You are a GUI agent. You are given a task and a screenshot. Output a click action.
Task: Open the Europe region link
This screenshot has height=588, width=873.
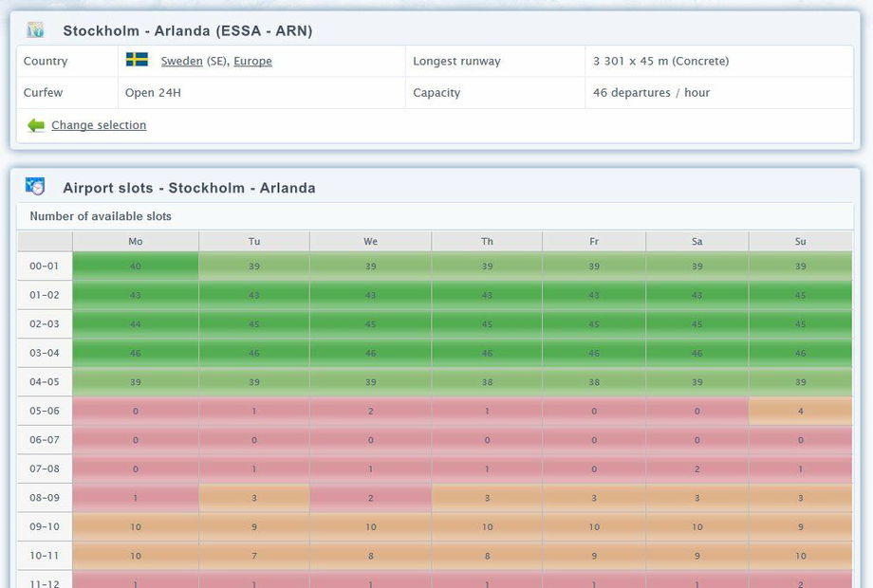click(x=252, y=61)
